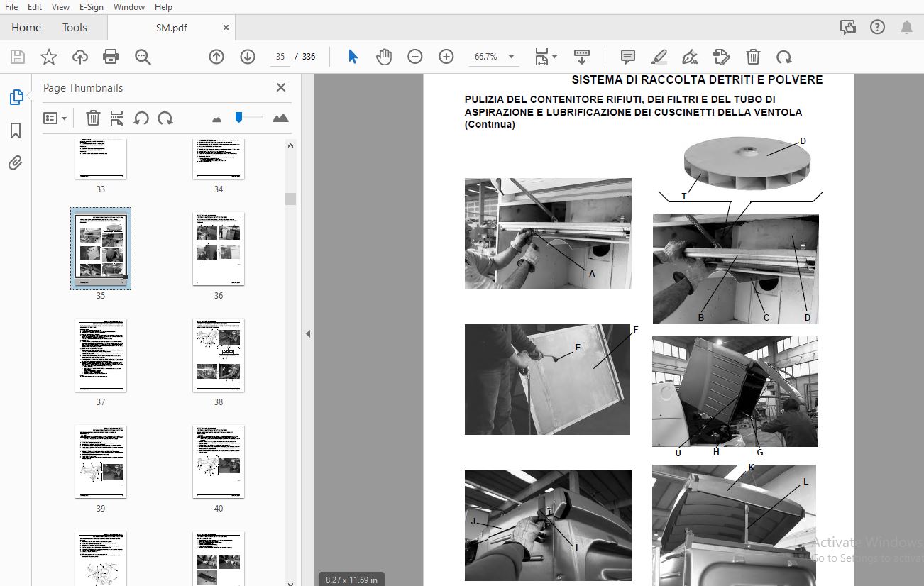The width and height of the screenshot is (924, 586).
Task: Zoom in using the plus circle
Action: point(446,57)
